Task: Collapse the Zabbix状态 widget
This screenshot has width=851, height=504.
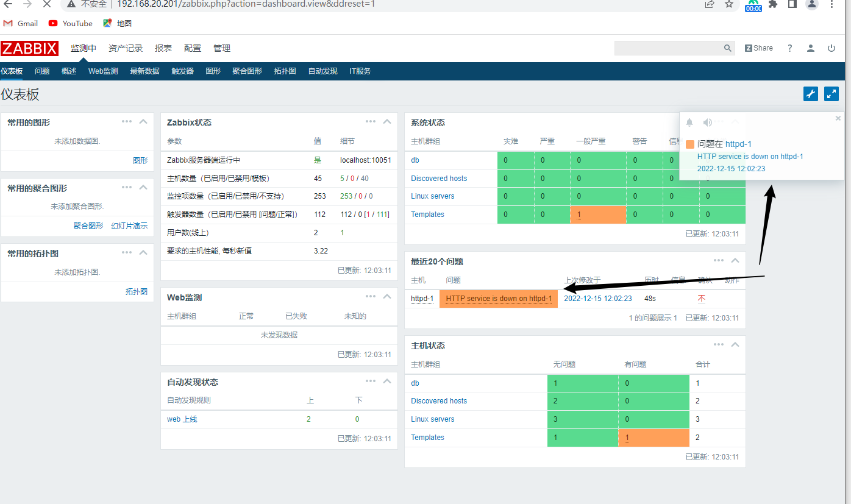Action: (x=386, y=122)
